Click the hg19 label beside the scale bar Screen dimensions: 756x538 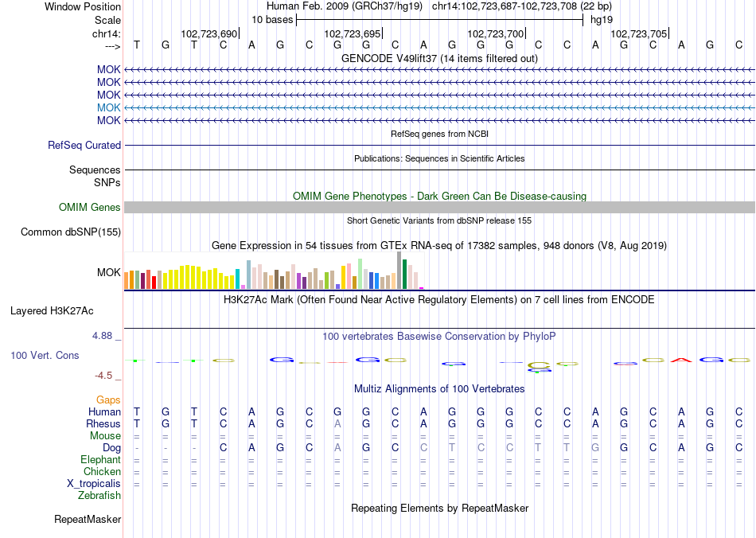(x=602, y=20)
